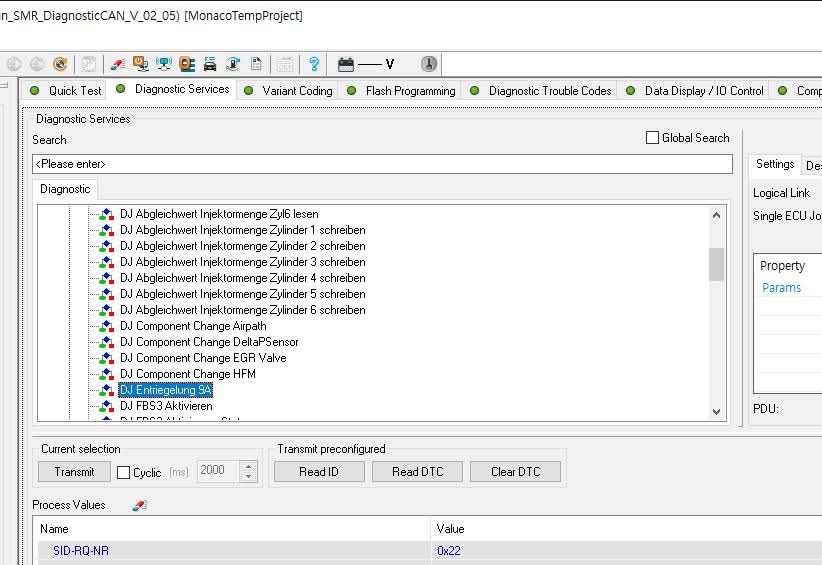Click the service icon beside DJ Entriegelung SA

tap(106, 390)
